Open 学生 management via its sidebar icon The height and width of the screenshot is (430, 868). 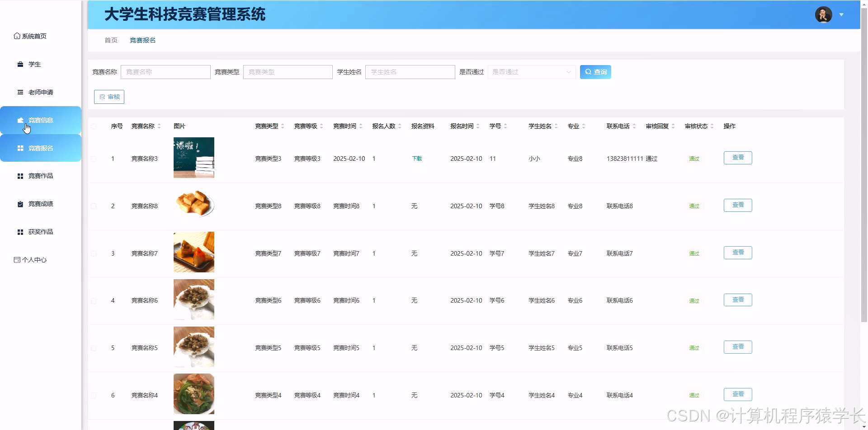pyautogui.click(x=20, y=64)
